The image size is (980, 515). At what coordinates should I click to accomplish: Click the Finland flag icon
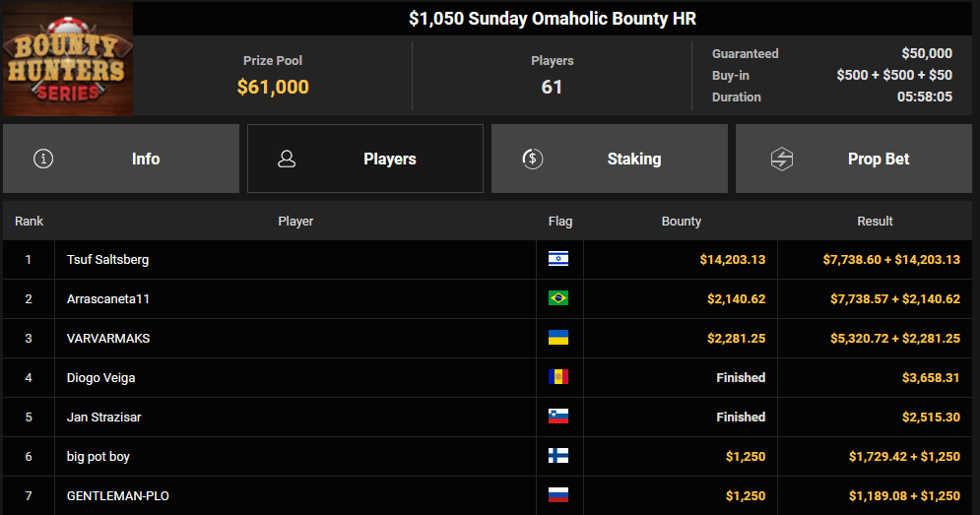pos(558,456)
